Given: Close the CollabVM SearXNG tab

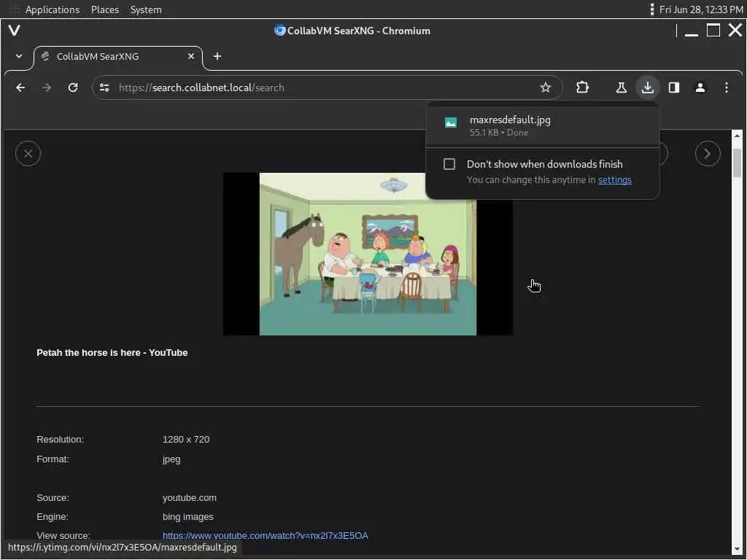Looking at the screenshot, I should [x=191, y=56].
